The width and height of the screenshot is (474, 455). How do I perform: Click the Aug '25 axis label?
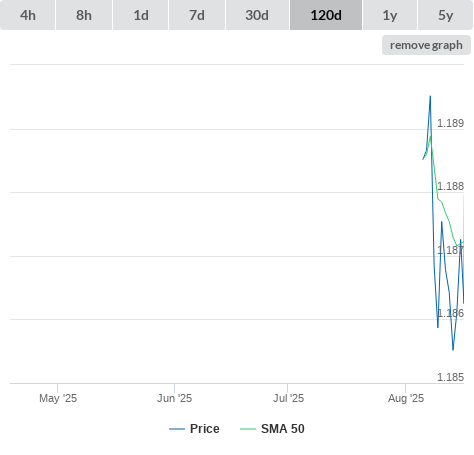point(406,398)
